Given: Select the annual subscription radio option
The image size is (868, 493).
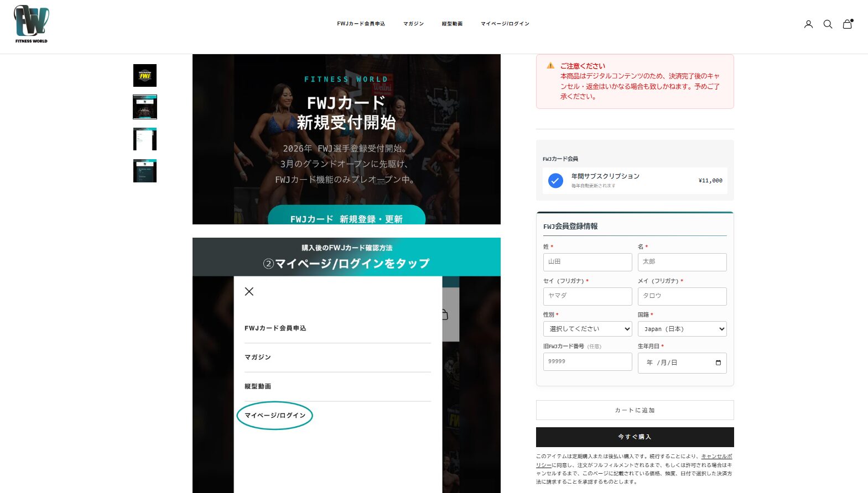Looking at the screenshot, I should coord(555,181).
